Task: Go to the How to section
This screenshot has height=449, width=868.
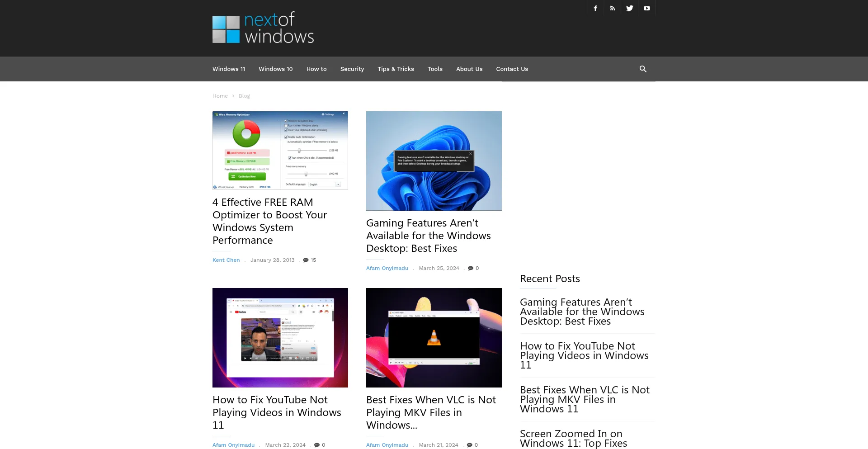Action: click(x=316, y=69)
